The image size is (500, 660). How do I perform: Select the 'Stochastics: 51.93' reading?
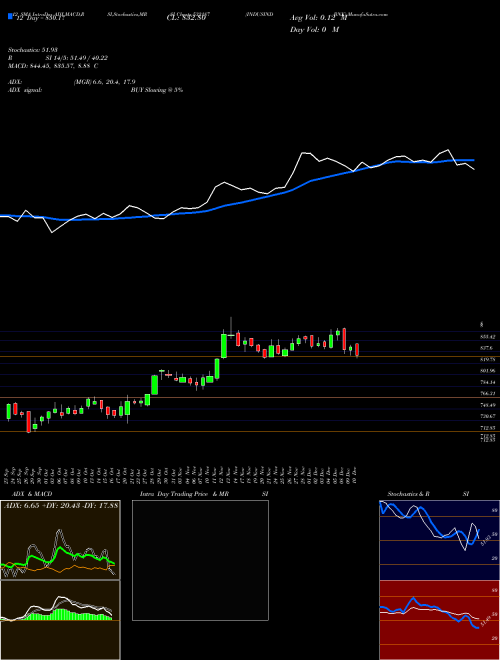tap(31, 51)
